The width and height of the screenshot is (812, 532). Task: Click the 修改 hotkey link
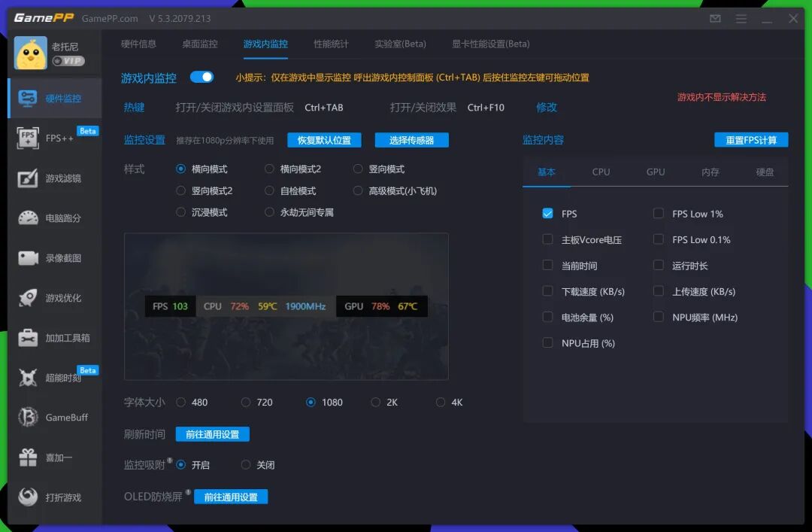coord(547,108)
